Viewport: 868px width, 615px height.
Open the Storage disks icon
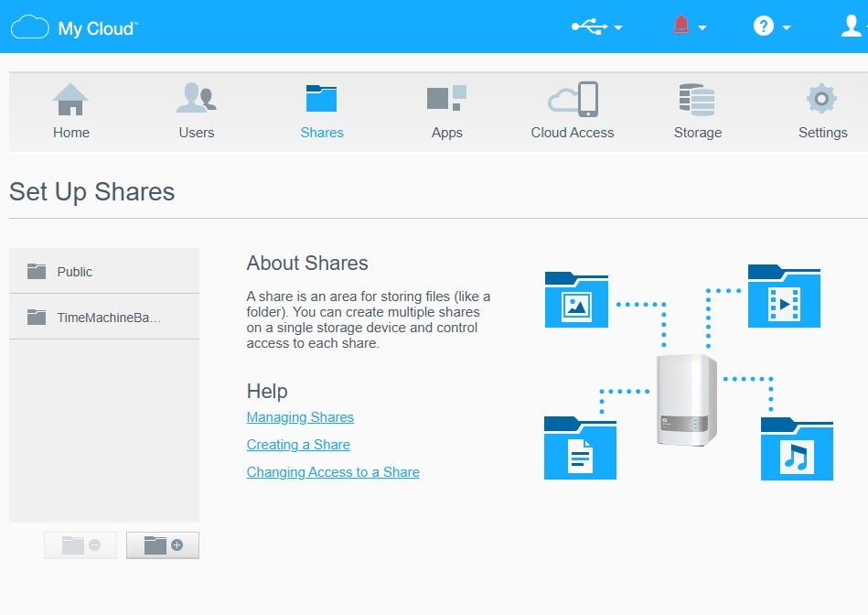click(x=697, y=99)
